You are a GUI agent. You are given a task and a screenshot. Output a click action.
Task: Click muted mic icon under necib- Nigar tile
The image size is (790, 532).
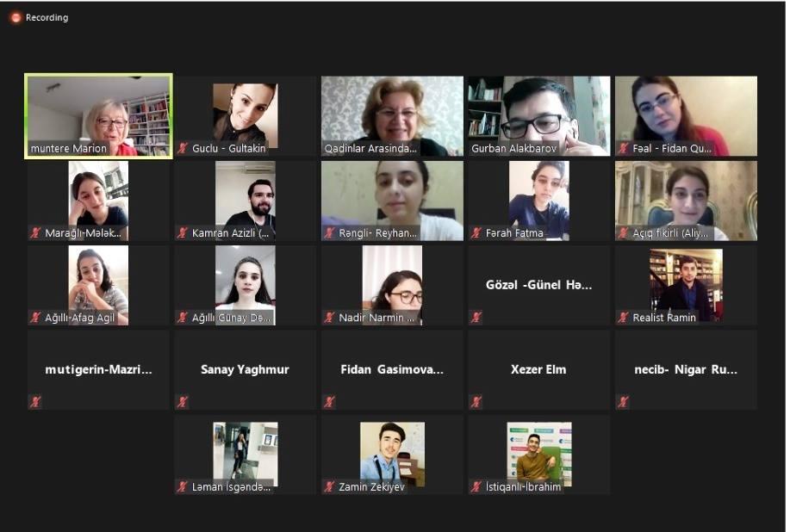click(623, 402)
